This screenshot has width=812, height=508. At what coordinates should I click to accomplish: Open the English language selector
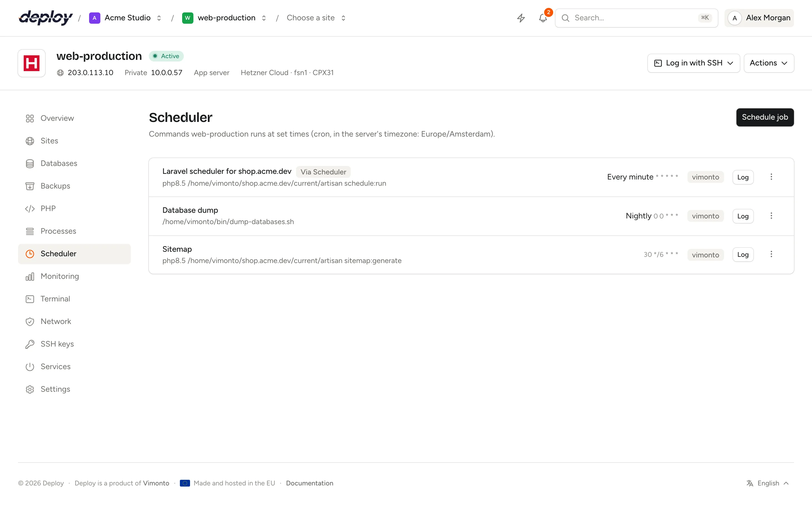(768, 483)
